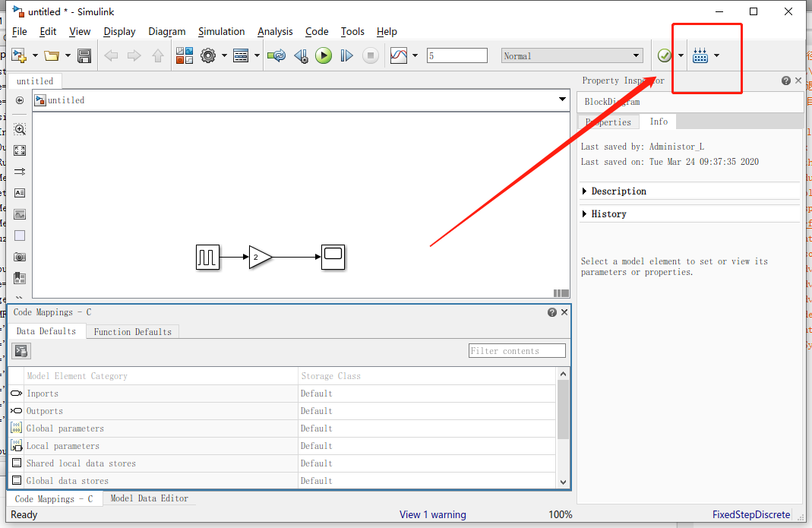Click the Hide/Show Model Browser icon

(x=20, y=100)
